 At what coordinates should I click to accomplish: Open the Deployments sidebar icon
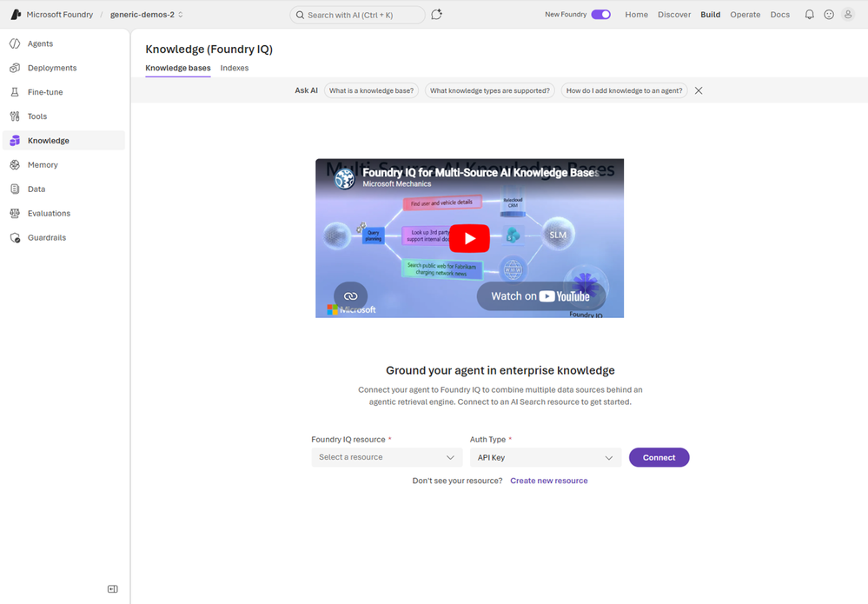pyautogui.click(x=15, y=68)
